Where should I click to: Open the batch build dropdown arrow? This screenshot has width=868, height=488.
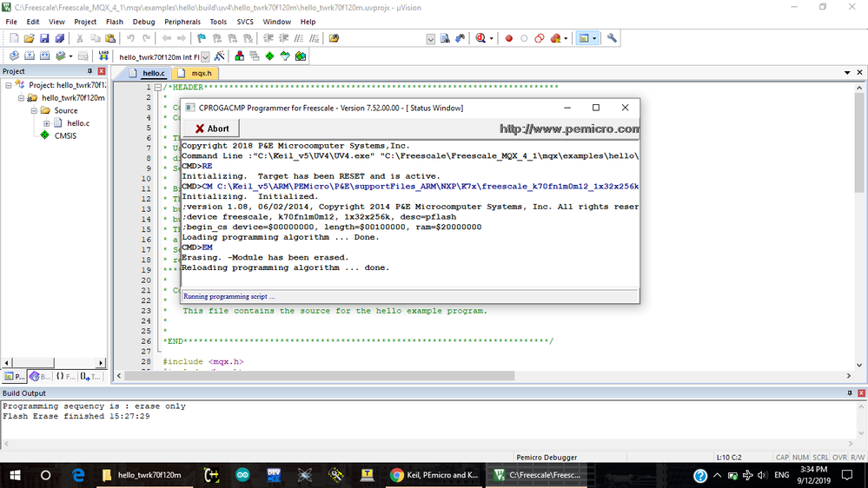pyautogui.click(x=70, y=56)
